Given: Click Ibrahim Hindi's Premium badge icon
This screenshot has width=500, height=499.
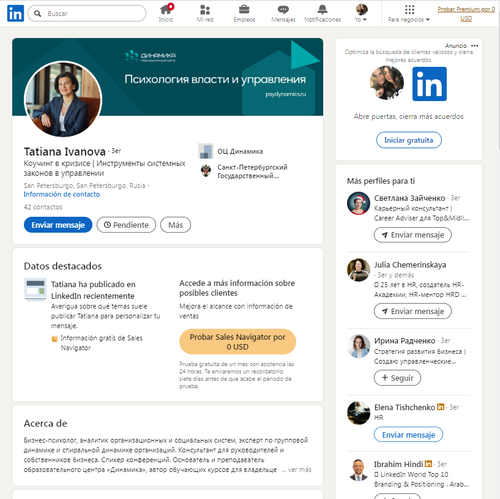Looking at the screenshot, I should pos(429,463).
